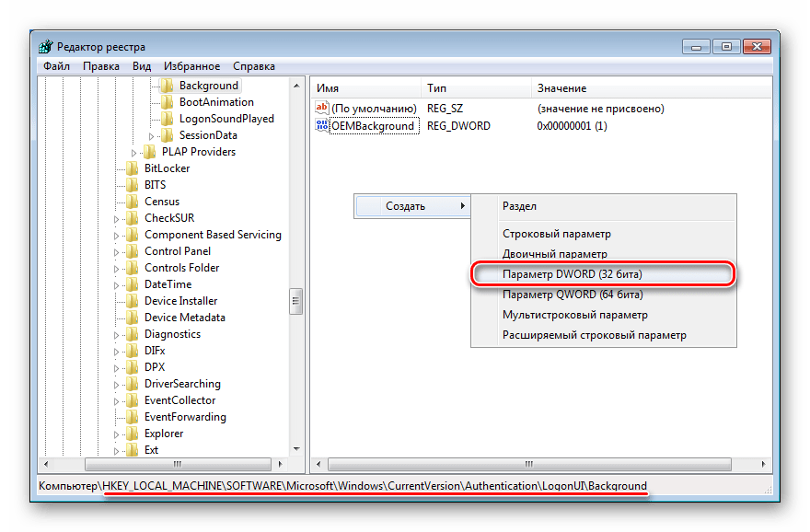Open the Файл menu
810x532 pixels.
point(57,66)
